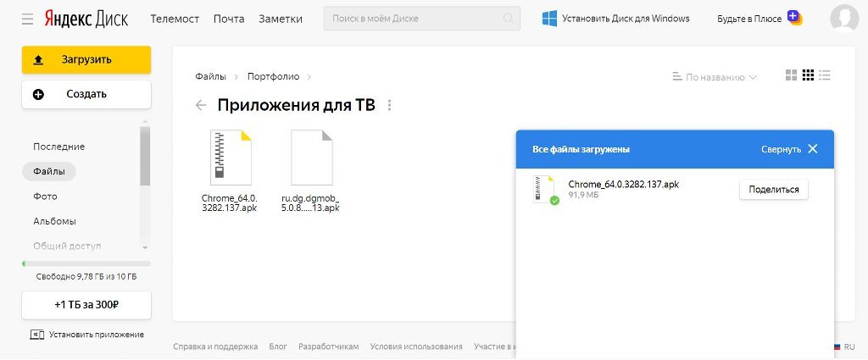Select the Chrome_64.0.3282.137.apk file thumbnail
This screenshot has height=360, width=868.
(x=231, y=158)
